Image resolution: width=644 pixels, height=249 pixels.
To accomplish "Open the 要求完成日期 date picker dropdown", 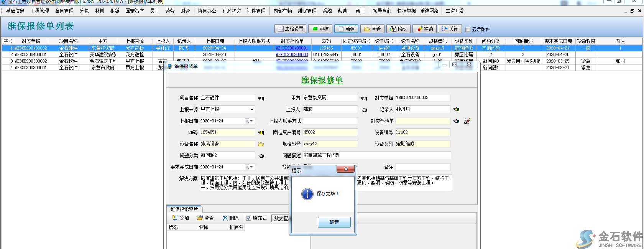I will pyautogui.click(x=251, y=167).
